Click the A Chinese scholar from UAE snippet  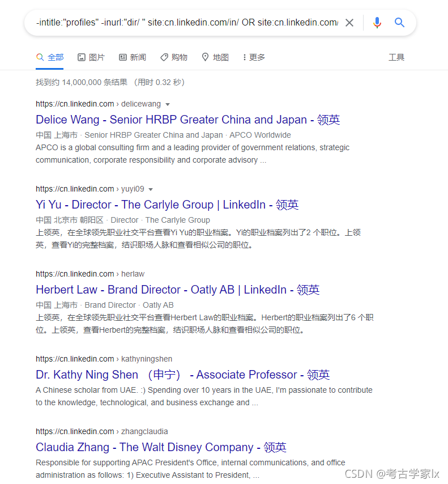(x=204, y=396)
